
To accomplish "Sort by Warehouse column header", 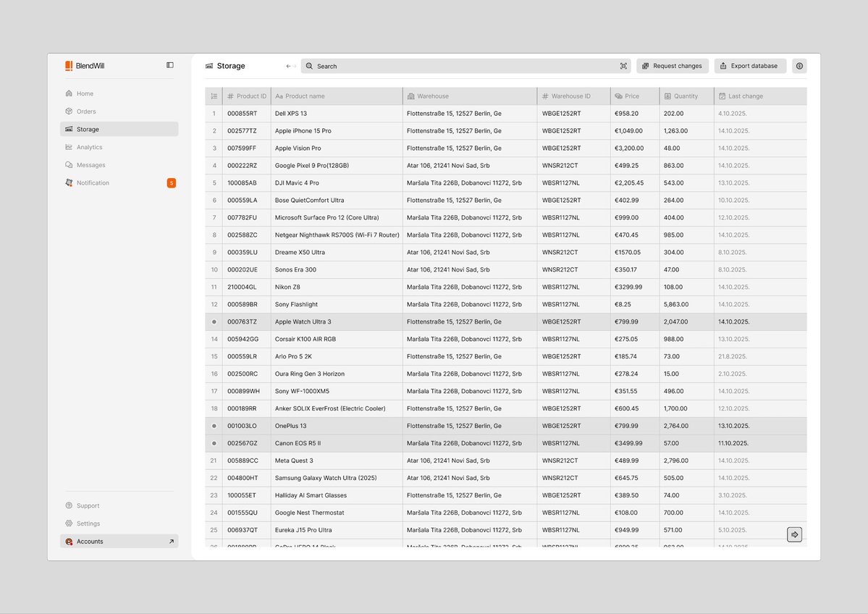I will coord(469,96).
